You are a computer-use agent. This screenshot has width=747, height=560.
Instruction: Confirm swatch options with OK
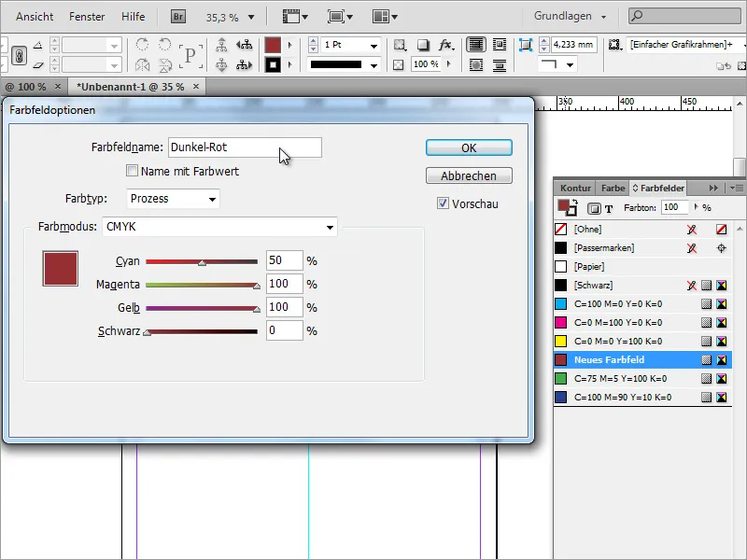coord(468,147)
